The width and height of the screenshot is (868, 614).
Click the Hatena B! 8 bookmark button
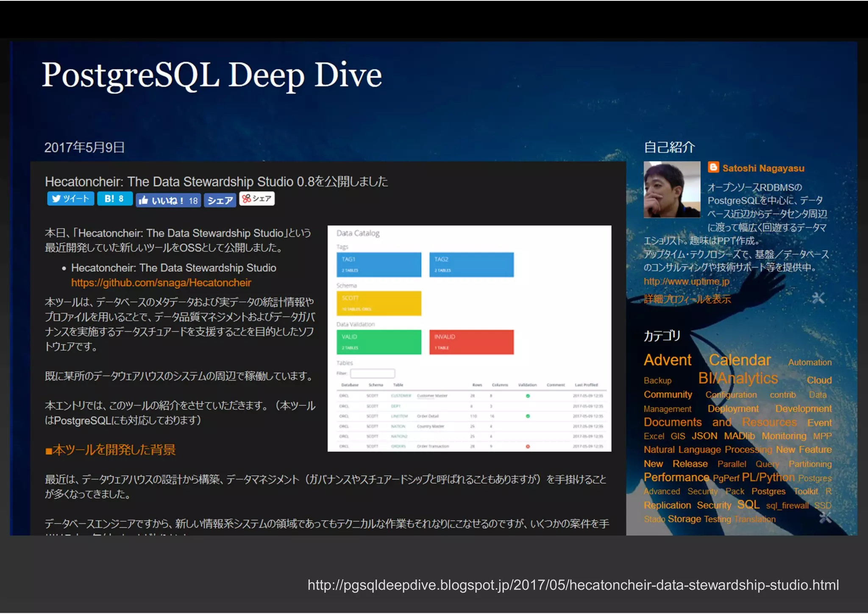(x=114, y=199)
